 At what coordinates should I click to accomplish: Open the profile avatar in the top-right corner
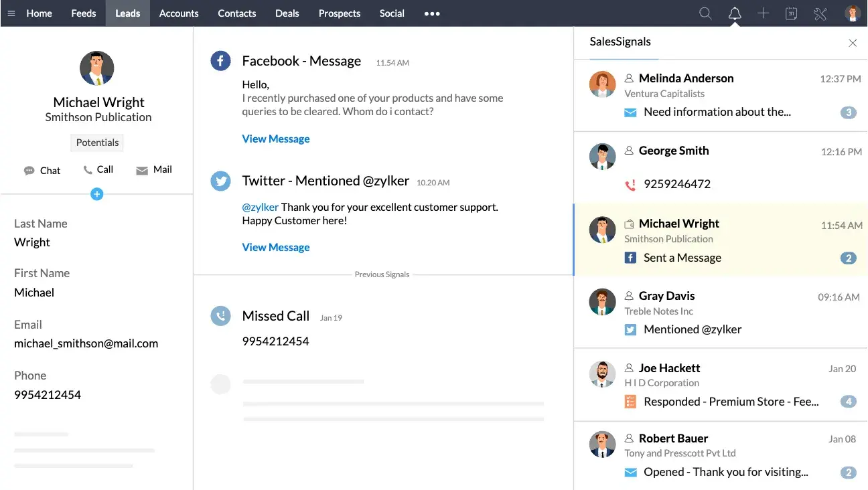click(852, 13)
